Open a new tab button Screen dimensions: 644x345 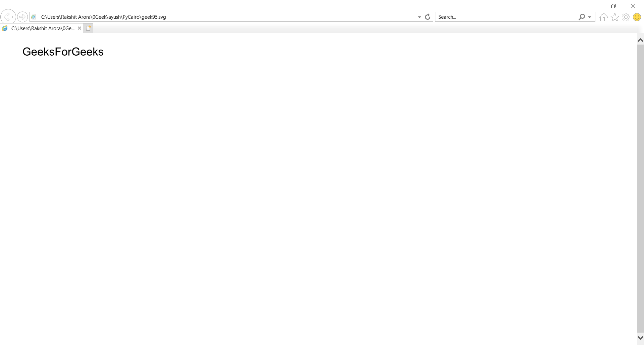[88, 28]
